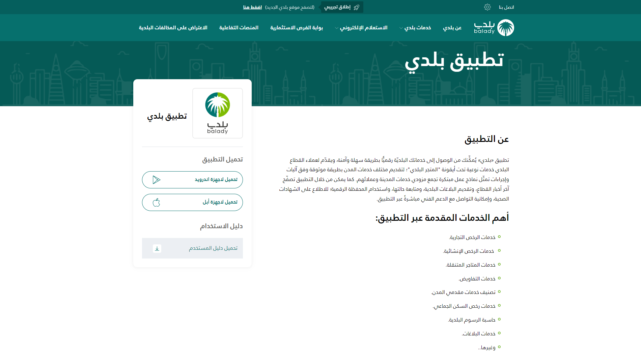
Task: Click the إطلاق تجريبي badge
Action: point(337,7)
